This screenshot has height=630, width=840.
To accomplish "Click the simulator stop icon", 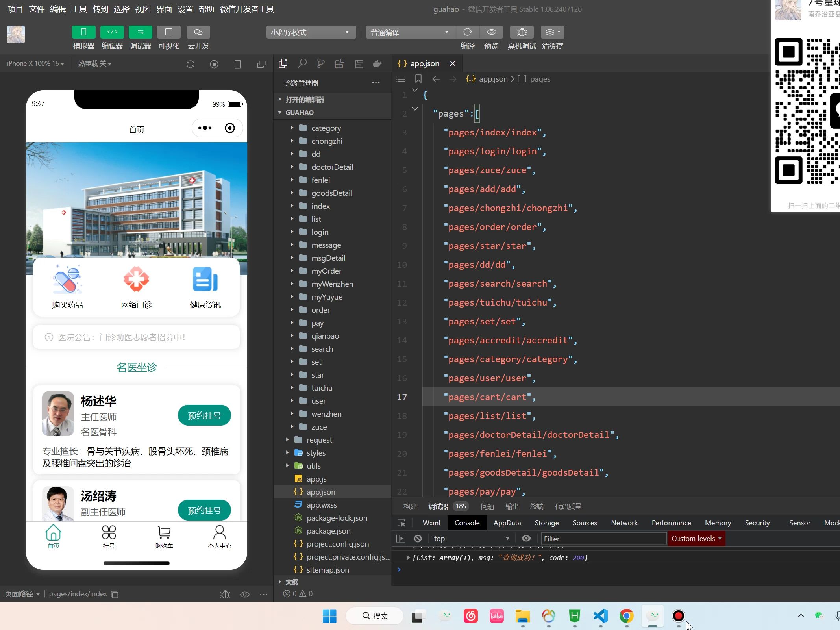I will point(214,64).
